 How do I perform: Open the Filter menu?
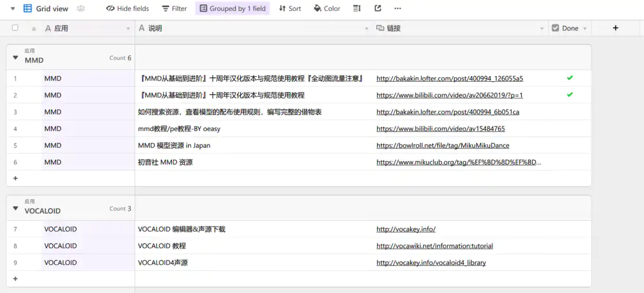click(x=174, y=8)
